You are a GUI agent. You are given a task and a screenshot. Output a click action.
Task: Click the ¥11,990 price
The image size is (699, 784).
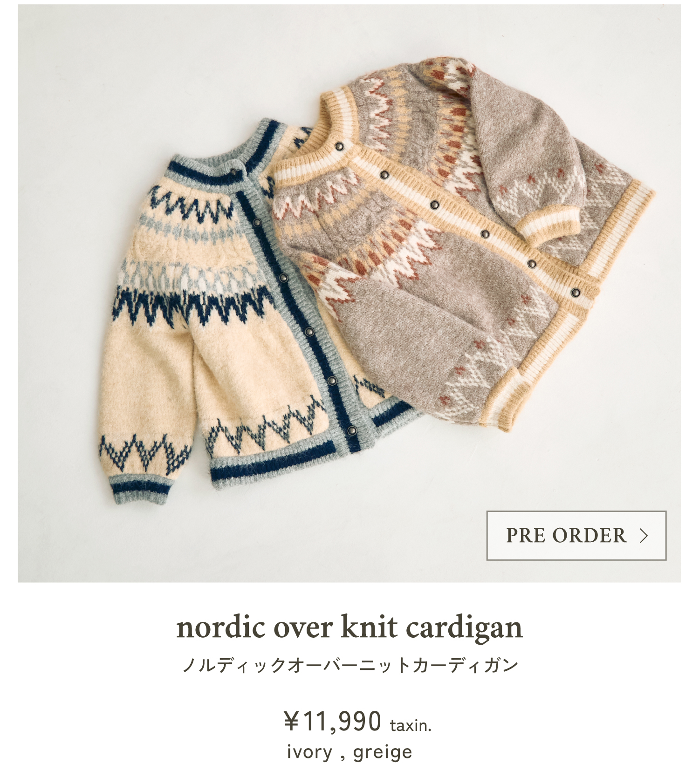click(333, 721)
